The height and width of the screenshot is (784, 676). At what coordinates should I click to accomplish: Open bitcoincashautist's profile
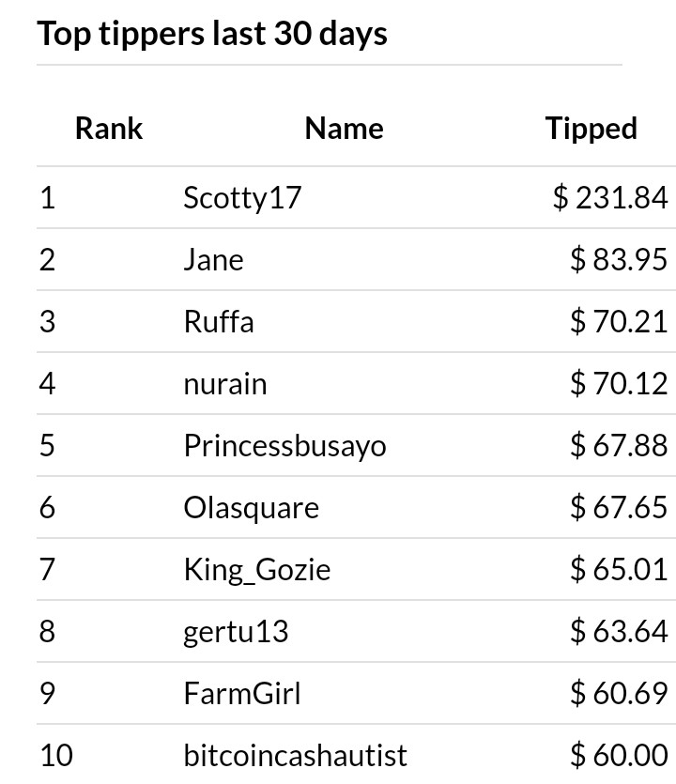(x=295, y=756)
